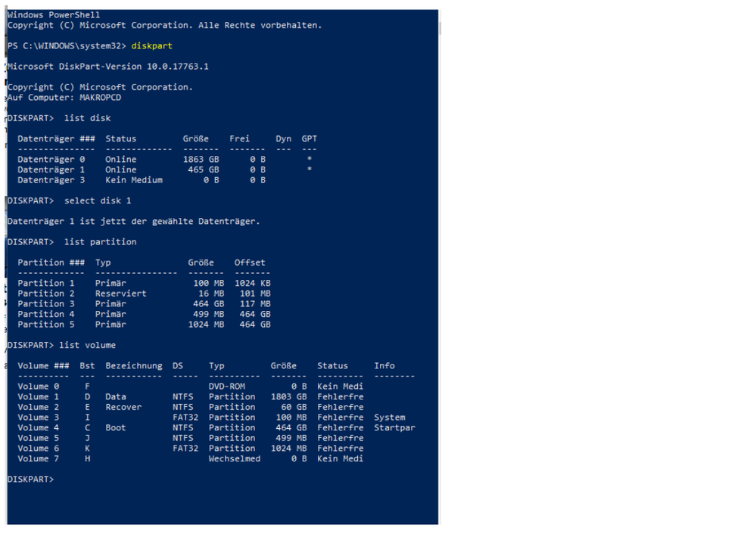Click the 'Boot' label of Volume 4
Image resolution: width=756 pixels, height=534 pixels.
pyautogui.click(x=116, y=427)
